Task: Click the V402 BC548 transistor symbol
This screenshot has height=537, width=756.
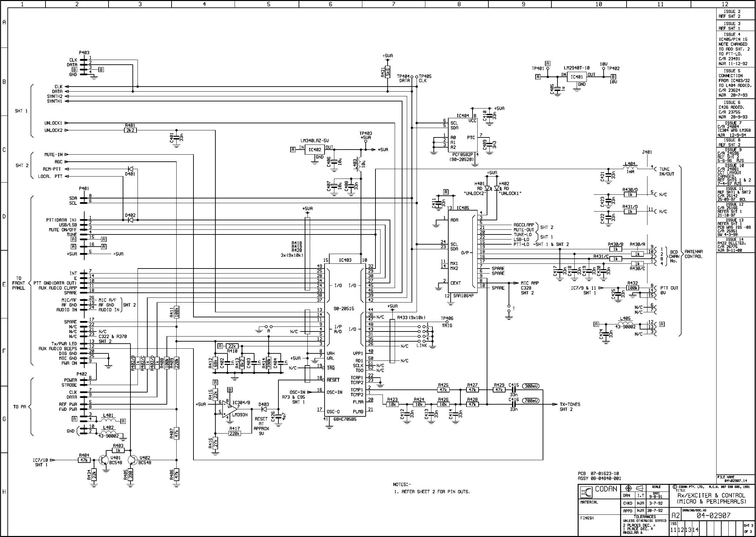Action: (133, 460)
